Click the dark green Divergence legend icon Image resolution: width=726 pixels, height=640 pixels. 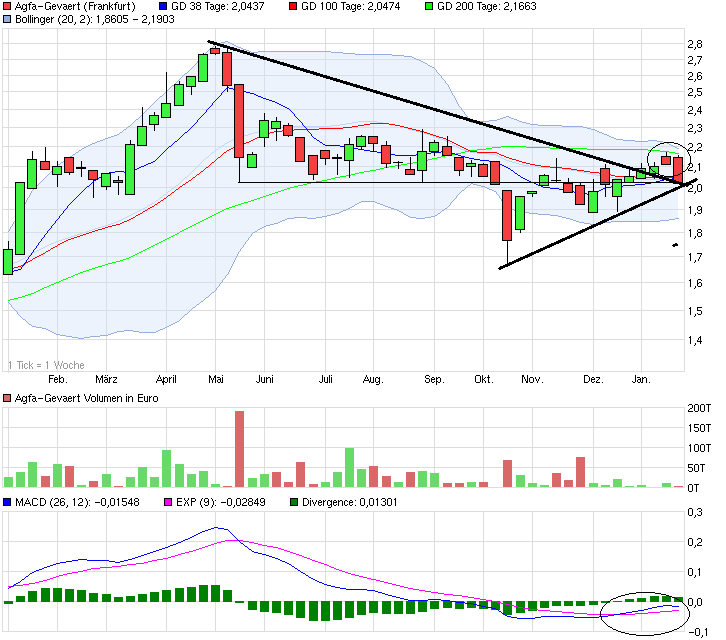[x=293, y=502]
